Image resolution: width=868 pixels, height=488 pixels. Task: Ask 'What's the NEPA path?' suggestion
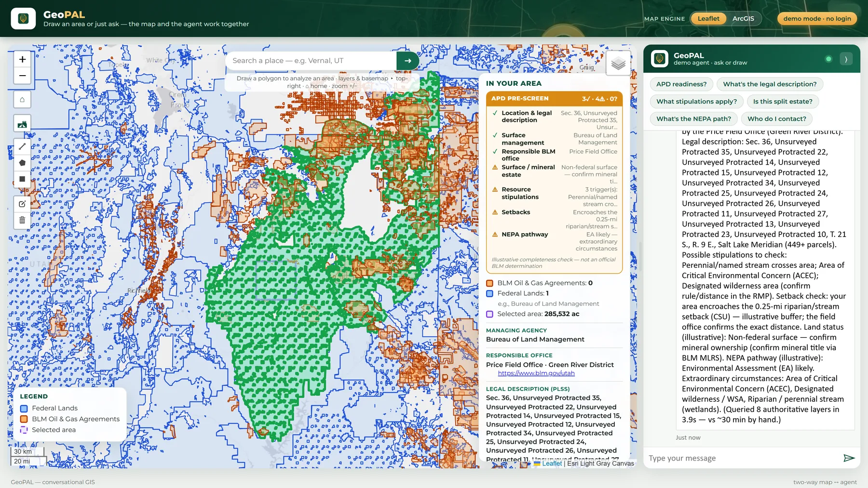click(693, 119)
